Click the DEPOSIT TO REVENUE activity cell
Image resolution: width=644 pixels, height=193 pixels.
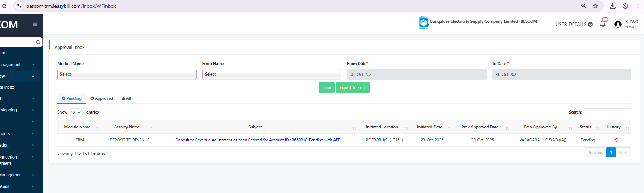129,140
